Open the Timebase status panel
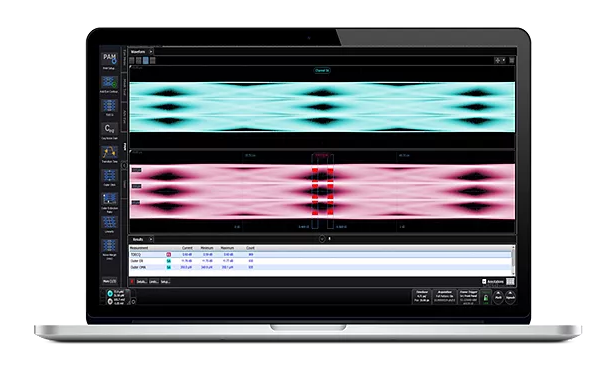Screen dimensions: 590x387 422,297
